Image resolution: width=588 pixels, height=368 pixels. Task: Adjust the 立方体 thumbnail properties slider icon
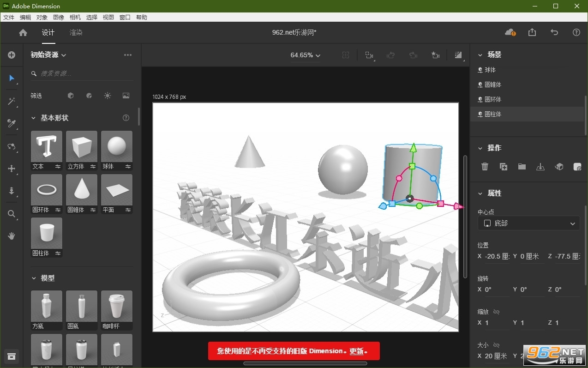pos(93,167)
